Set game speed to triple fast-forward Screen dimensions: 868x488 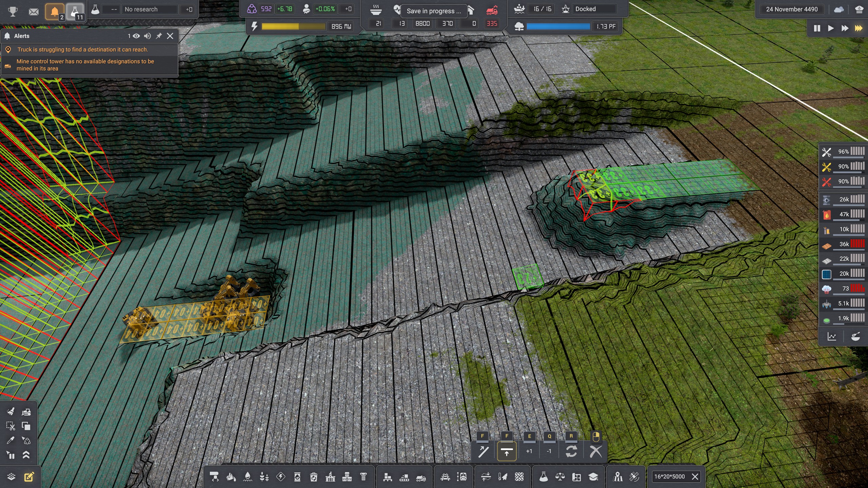tap(859, 28)
